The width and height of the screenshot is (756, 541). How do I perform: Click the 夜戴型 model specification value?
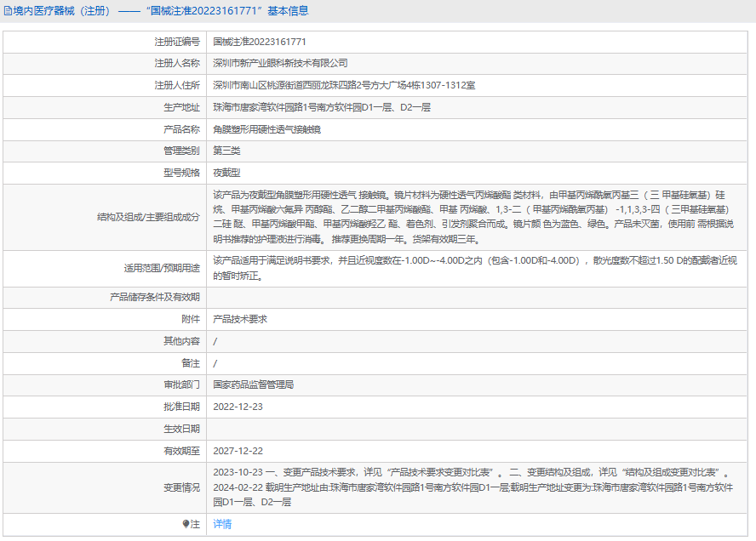(x=226, y=174)
